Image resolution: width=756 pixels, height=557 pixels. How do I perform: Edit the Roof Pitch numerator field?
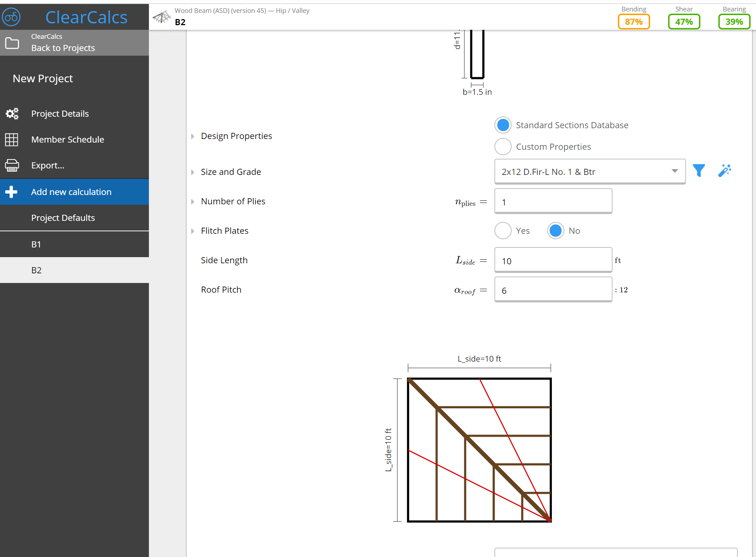coord(552,290)
